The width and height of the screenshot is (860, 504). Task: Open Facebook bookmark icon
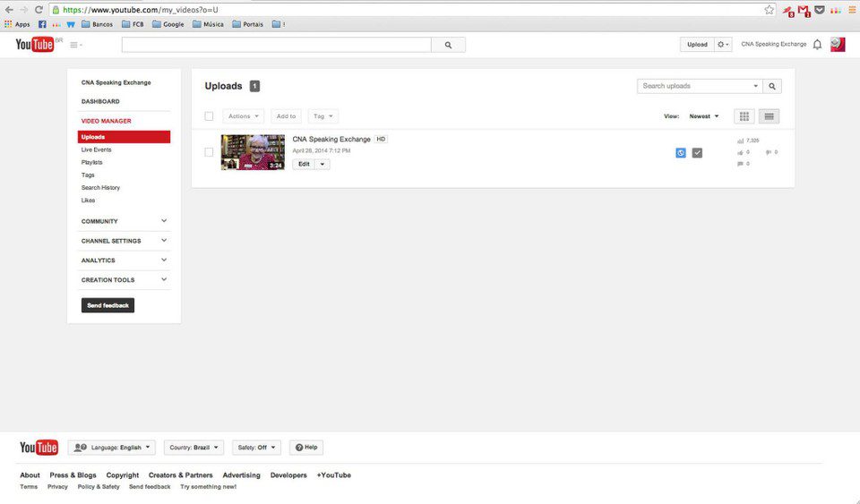click(x=42, y=24)
